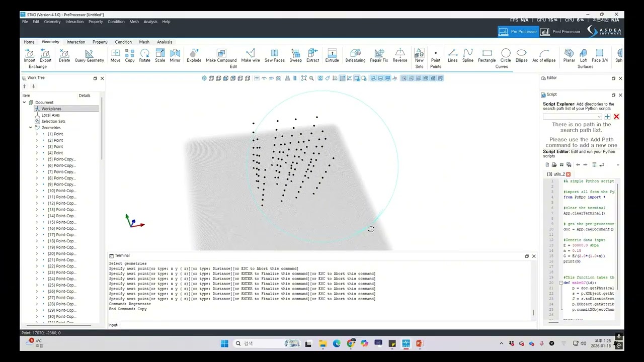The image size is (644, 362).
Task: Open Windows Start menu on taskbar
Action: pos(224,343)
